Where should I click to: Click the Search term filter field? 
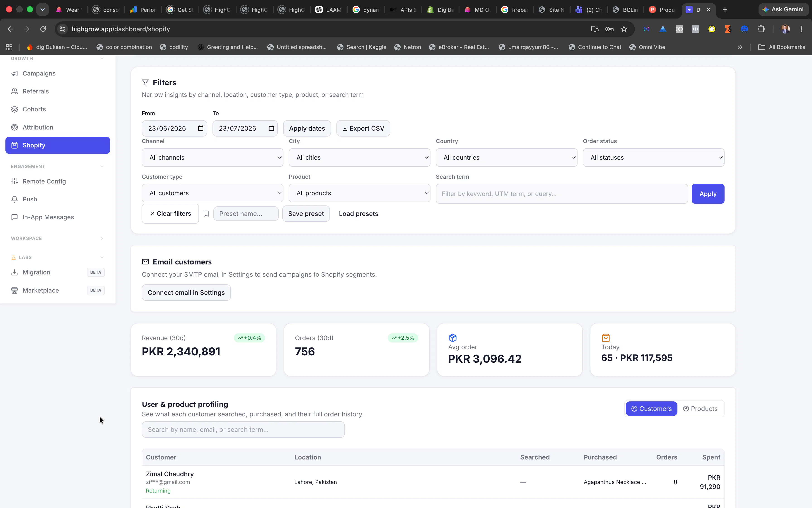point(562,194)
